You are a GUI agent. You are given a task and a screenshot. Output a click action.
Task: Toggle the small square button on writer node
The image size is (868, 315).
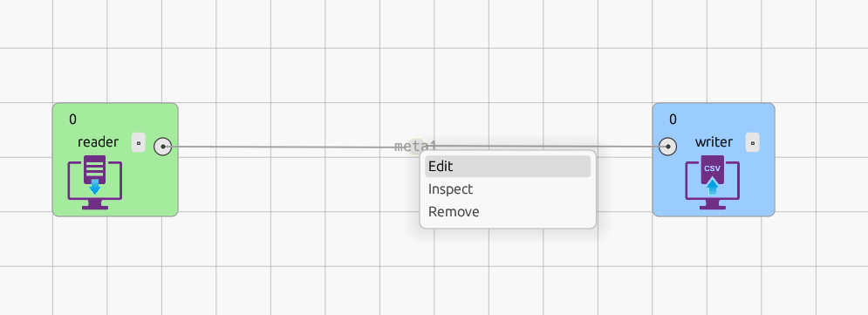(752, 142)
